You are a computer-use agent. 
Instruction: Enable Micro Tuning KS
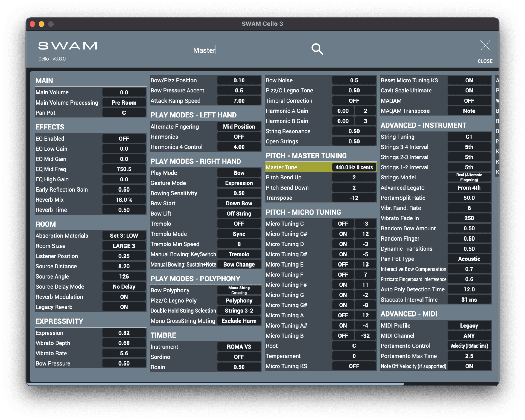(354, 366)
